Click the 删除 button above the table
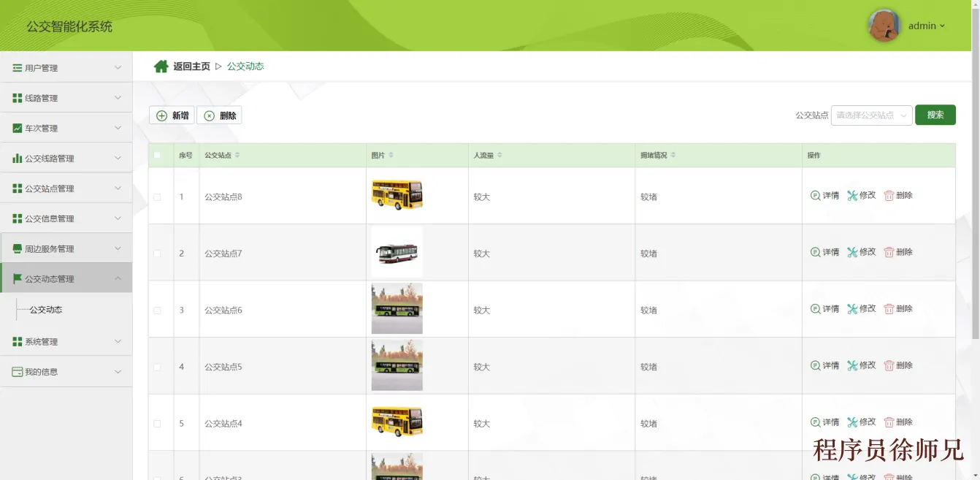 (x=219, y=115)
